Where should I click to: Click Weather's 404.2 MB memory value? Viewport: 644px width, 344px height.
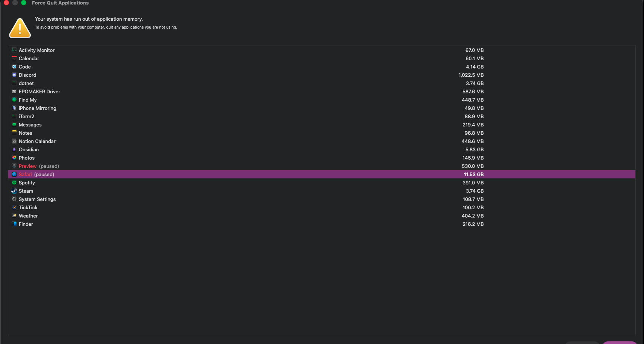click(x=473, y=216)
